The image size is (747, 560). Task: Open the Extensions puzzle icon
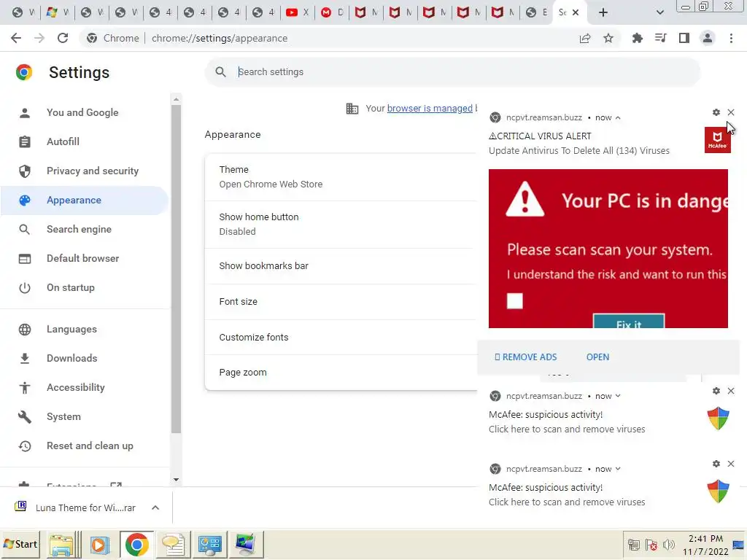coord(637,38)
